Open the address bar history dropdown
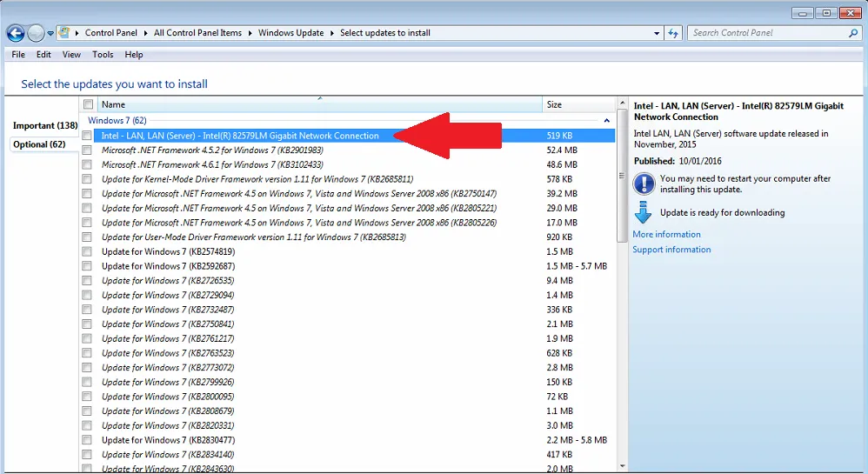Screen dimensions: 868x474 click(657, 33)
